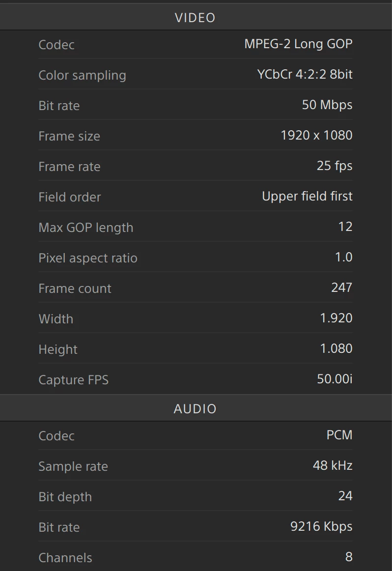Select the video Codec MPEG-2 Long GOP row
392x571 pixels.
point(196,44)
